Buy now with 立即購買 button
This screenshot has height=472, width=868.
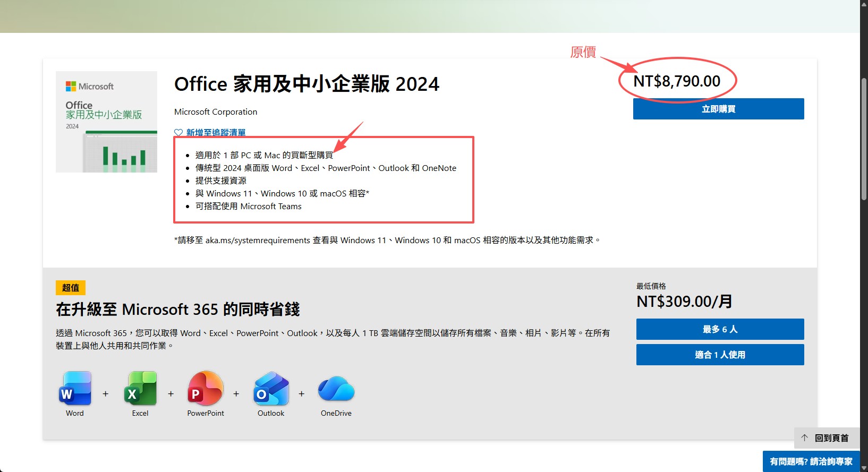pos(718,109)
